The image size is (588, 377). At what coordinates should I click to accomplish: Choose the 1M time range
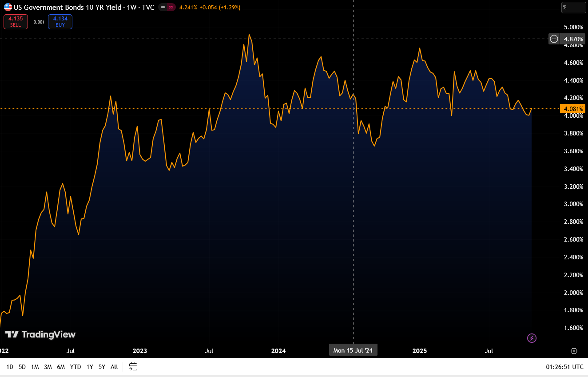coord(35,367)
